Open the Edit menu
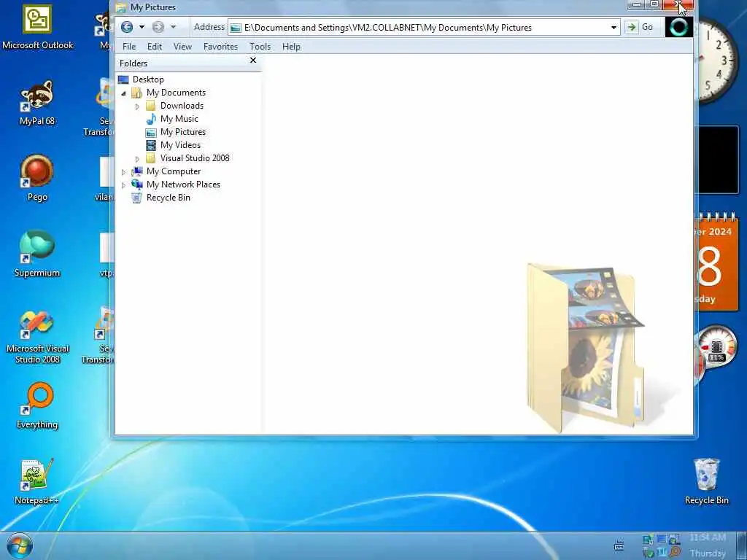 pos(155,46)
